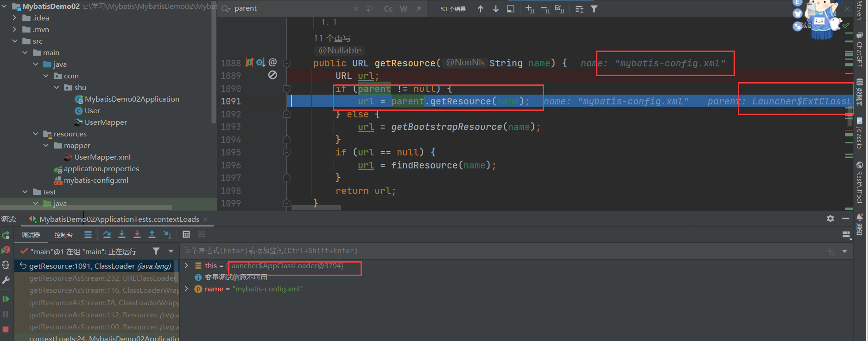
Task: Show threads view layout icon
Action: tap(88, 234)
